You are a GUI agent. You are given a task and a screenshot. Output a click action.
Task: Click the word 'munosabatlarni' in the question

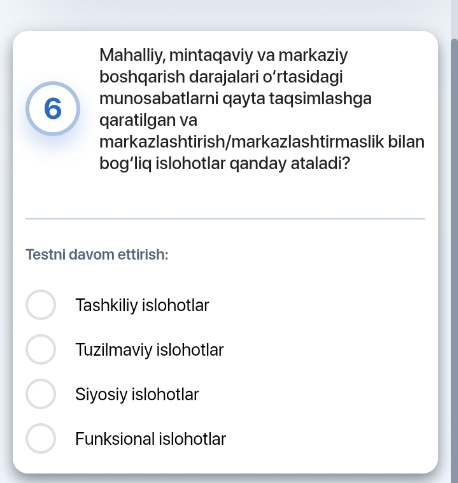(159, 98)
